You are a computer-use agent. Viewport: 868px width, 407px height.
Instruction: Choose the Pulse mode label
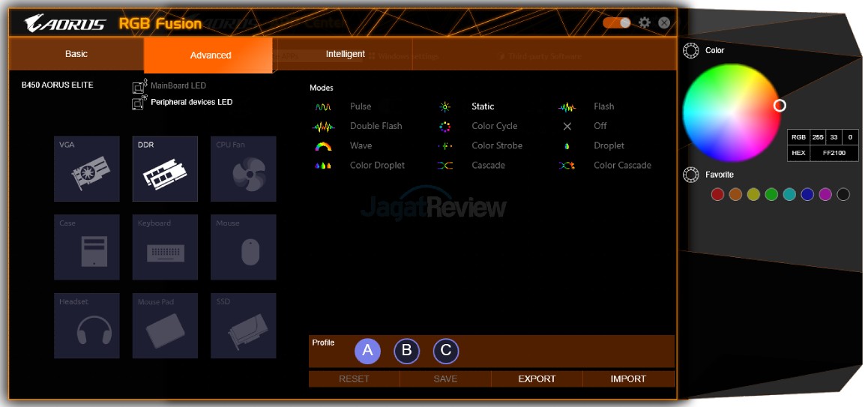361,106
